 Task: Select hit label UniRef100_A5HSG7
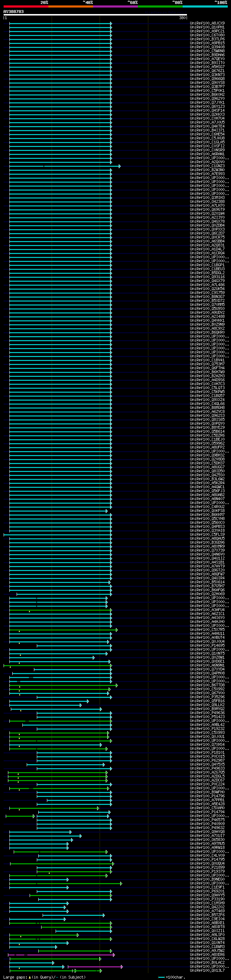coord(208,67)
